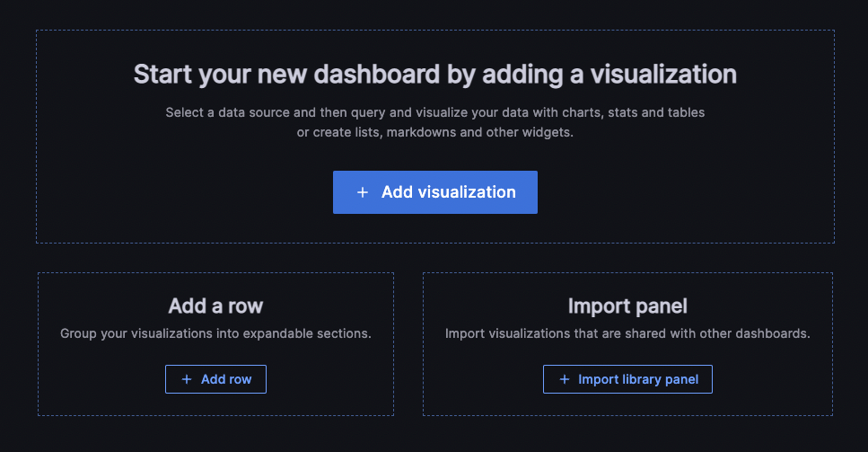
Task: Click the plus icon before Import library panel
Action: pyautogui.click(x=565, y=379)
